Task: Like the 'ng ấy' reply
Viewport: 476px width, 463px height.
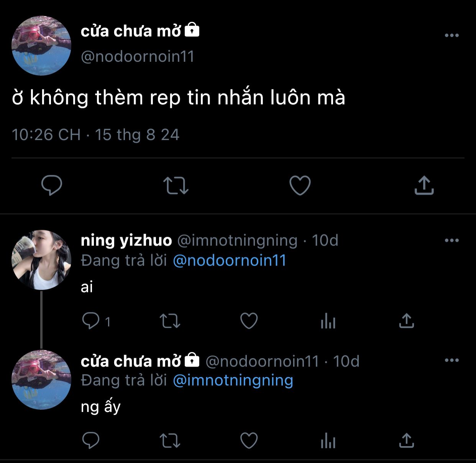Action: point(249,440)
